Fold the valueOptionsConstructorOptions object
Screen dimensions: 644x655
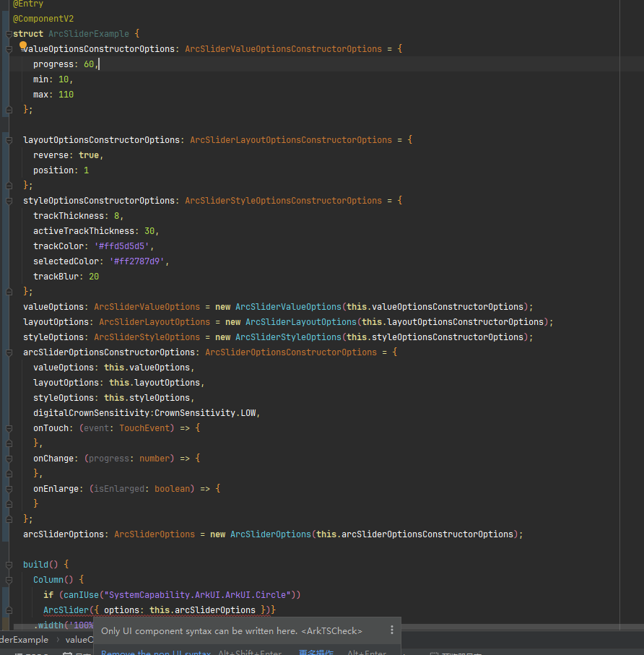9,49
